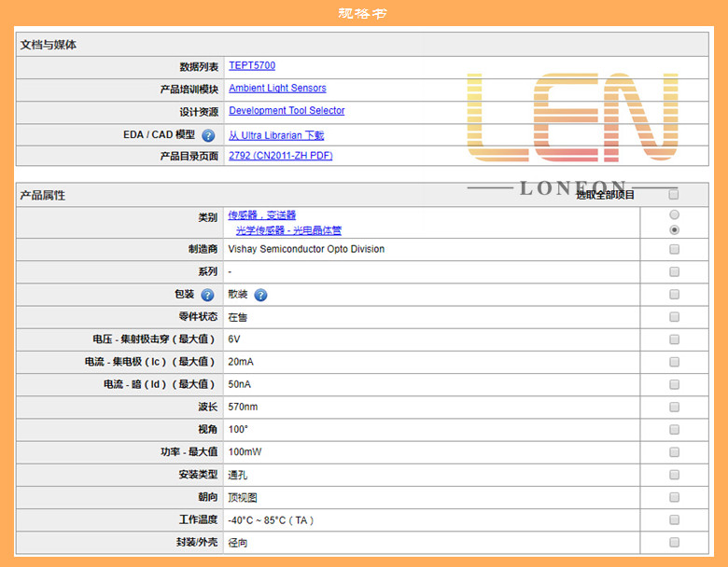This screenshot has height=567, width=728.
Task: Click help icon beside 散装 value
Action: (x=261, y=295)
